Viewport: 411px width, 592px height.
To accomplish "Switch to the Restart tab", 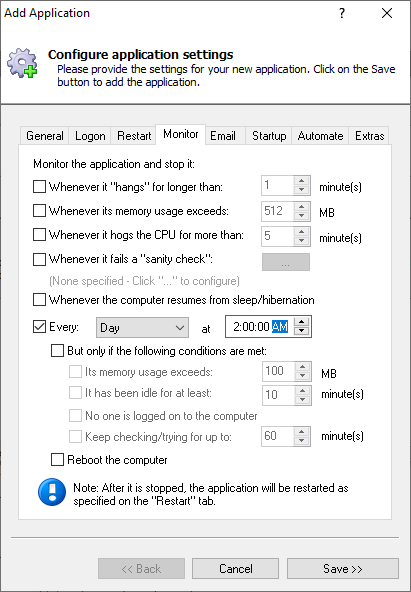I will [134, 136].
